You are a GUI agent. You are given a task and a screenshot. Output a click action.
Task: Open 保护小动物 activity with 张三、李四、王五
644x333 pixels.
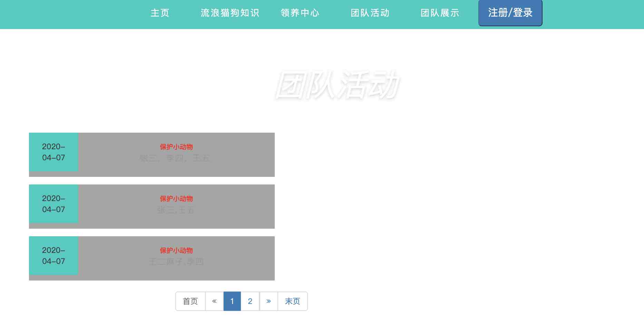(x=176, y=147)
